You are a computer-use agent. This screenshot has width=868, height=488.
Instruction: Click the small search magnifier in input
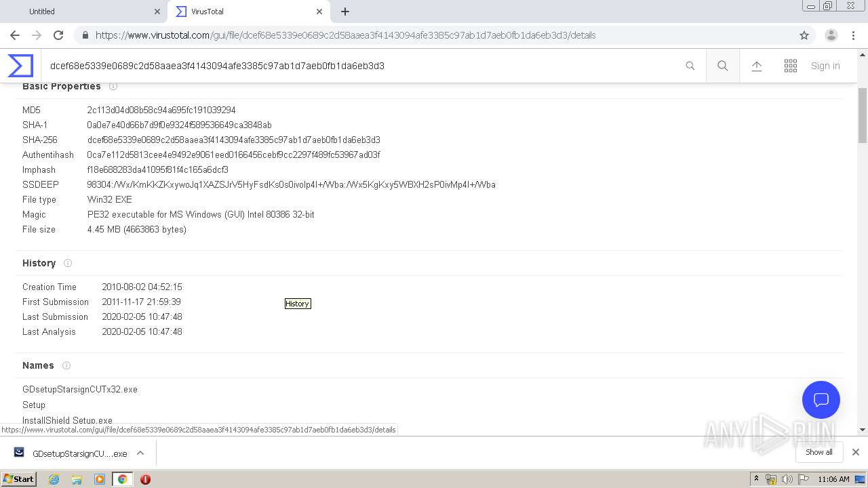pos(690,66)
